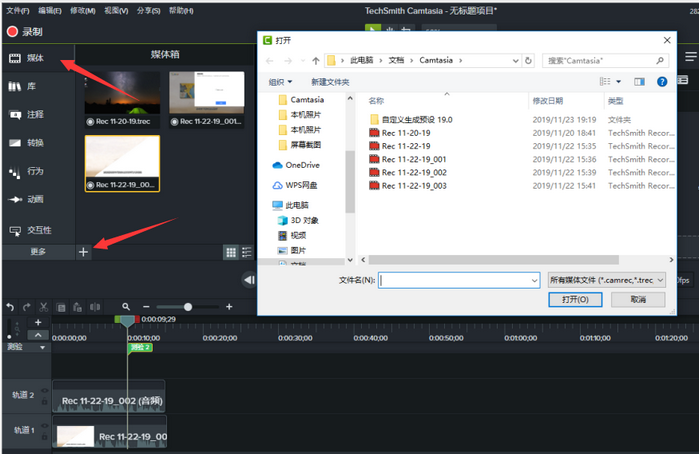Click the More button in sidebar

point(38,252)
